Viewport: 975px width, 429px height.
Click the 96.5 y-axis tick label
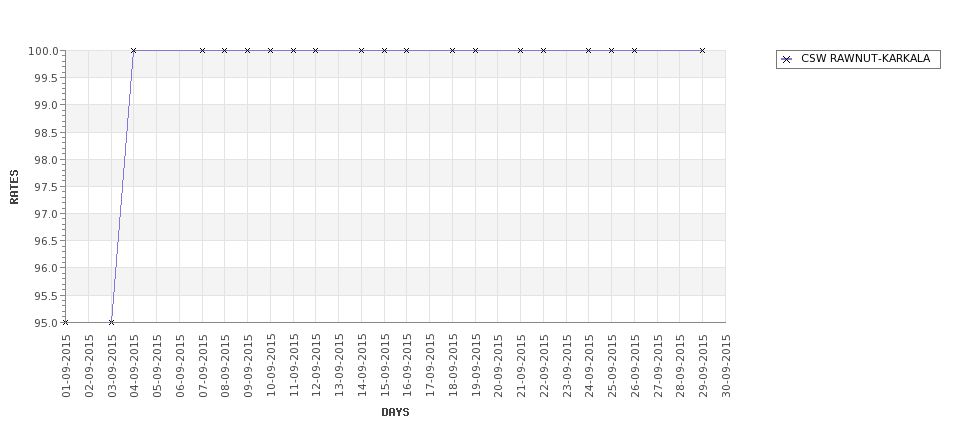tap(47, 241)
